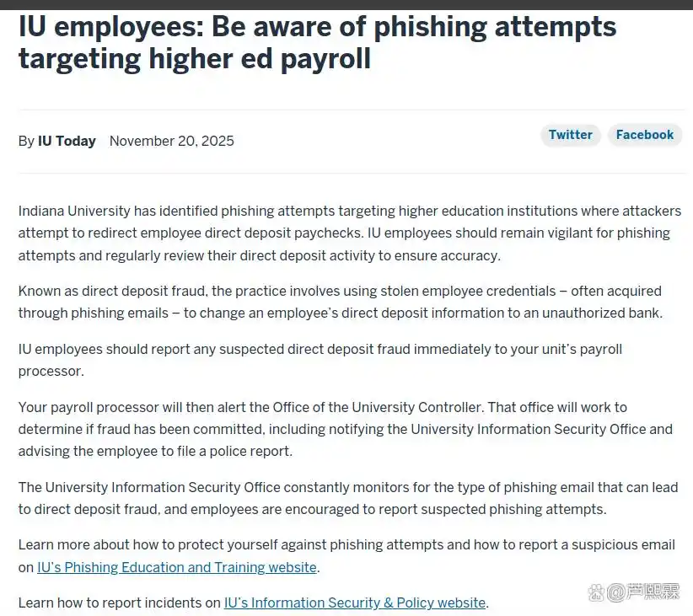Click the divider line below the byline
The width and height of the screenshot is (693, 616).
point(352,173)
